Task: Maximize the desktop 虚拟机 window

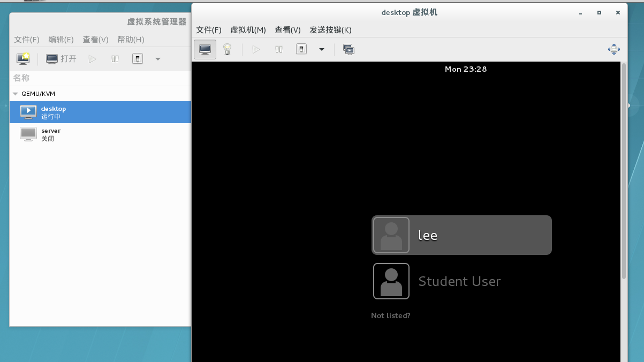Action: click(599, 12)
